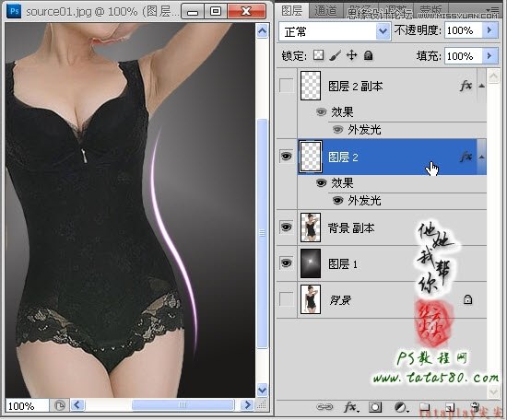507x420 pixels.
Task: Click layers panel scroll down arrow
Action: (x=493, y=391)
